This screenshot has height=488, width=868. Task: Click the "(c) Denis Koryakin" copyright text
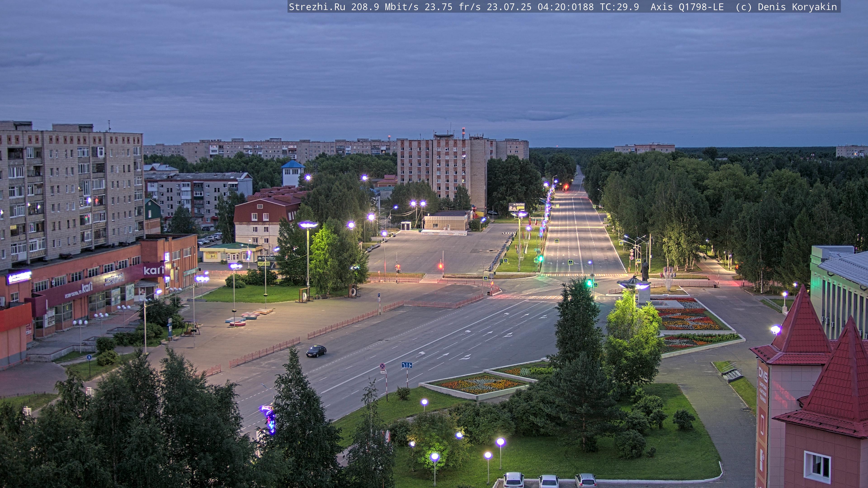[786, 7]
